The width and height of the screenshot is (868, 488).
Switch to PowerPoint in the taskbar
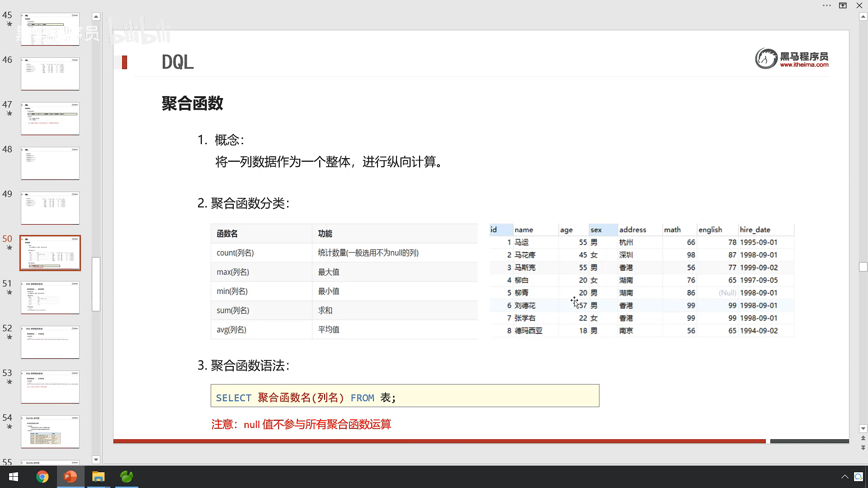[70, 477]
